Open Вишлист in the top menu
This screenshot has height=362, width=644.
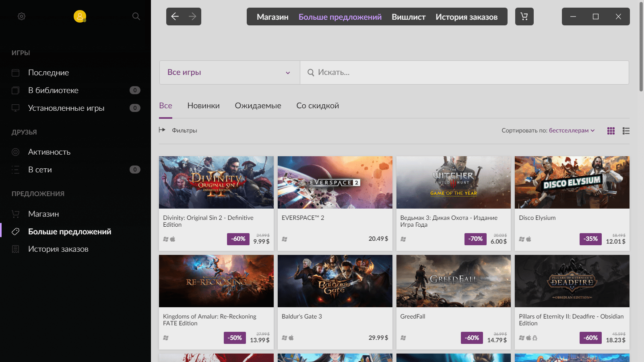point(409,17)
